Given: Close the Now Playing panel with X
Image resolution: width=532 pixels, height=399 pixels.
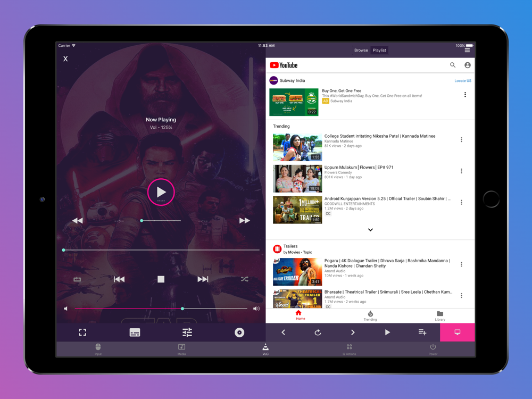Looking at the screenshot, I should [x=65, y=59].
